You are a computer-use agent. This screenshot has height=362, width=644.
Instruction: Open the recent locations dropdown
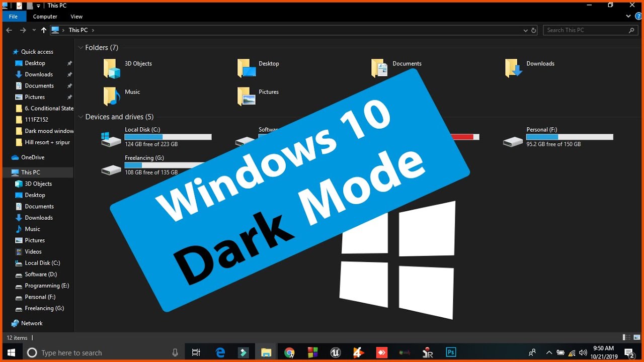(x=34, y=30)
